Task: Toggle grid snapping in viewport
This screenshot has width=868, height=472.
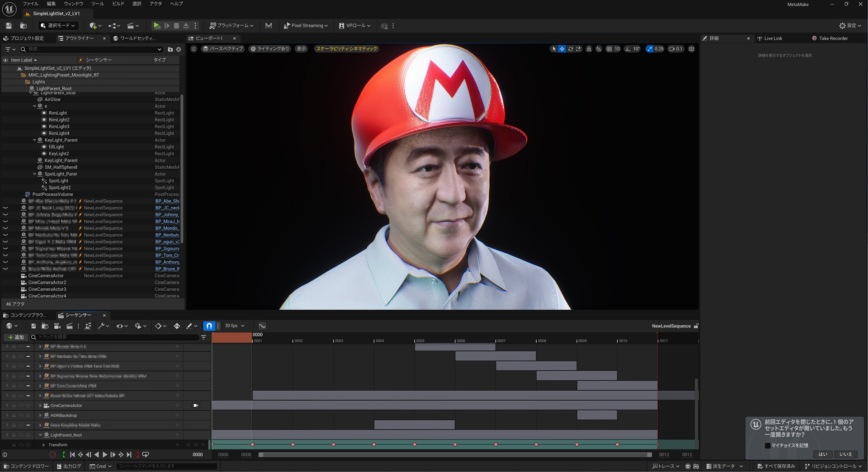Action: [609, 49]
